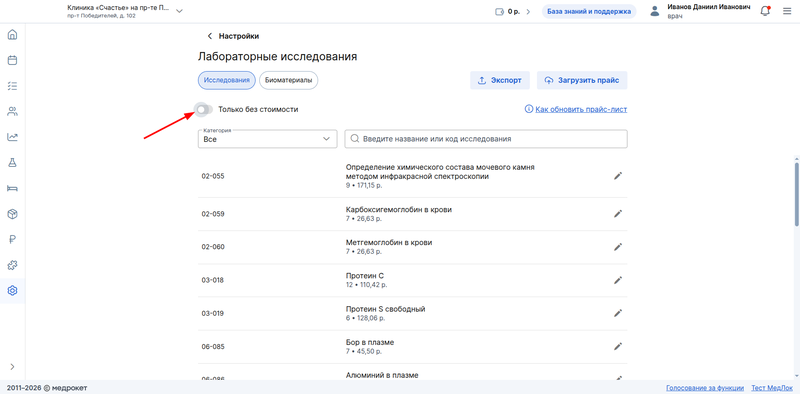Click the wallet balance icon

point(499,11)
